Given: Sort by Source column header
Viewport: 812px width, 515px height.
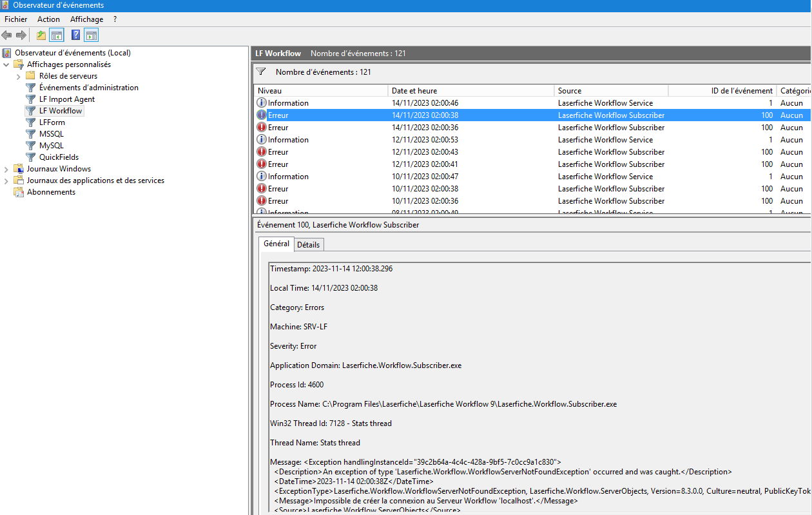Looking at the screenshot, I should coord(611,91).
